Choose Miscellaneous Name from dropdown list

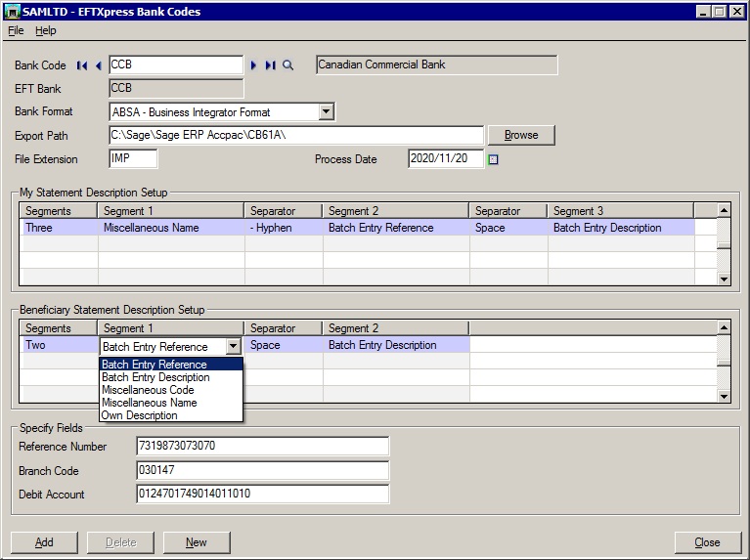(171, 403)
